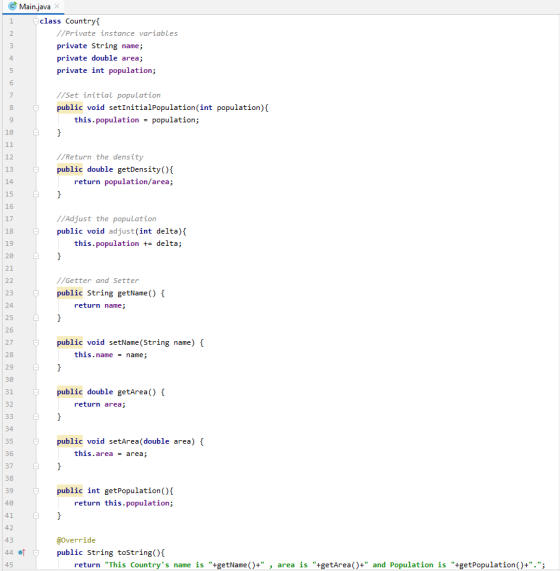Click comment '//Getter and Setter'
The image size is (560, 571).
pos(98,280)
